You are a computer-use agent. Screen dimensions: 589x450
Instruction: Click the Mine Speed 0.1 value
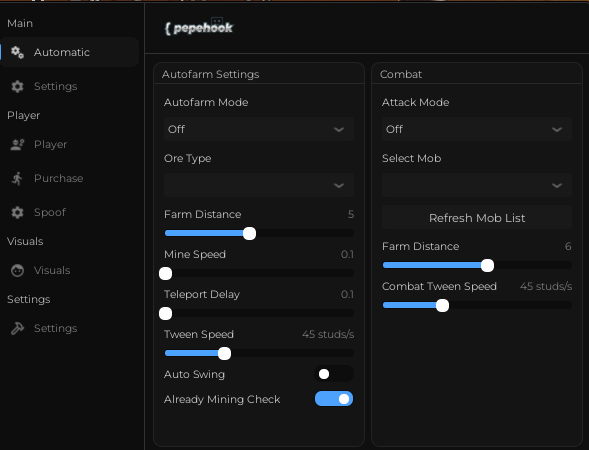[347, 255]
